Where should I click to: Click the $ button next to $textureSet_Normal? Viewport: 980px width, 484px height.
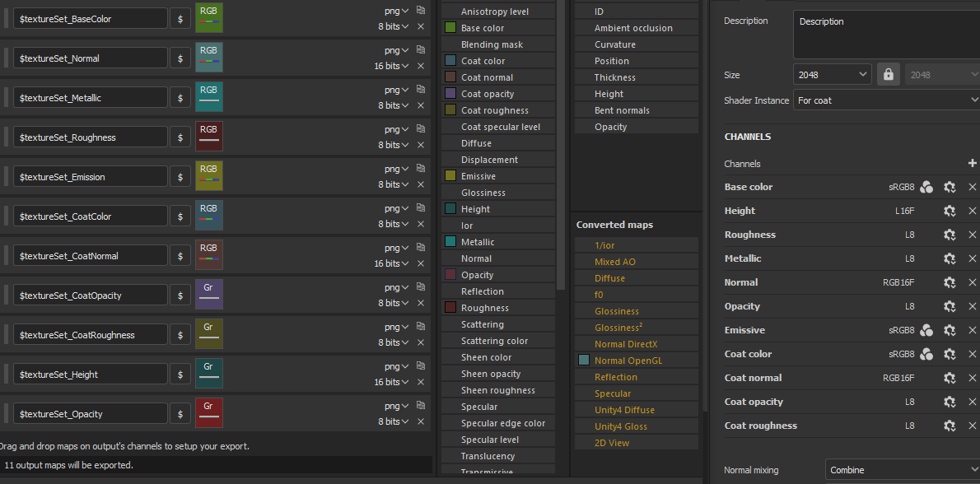180,58
